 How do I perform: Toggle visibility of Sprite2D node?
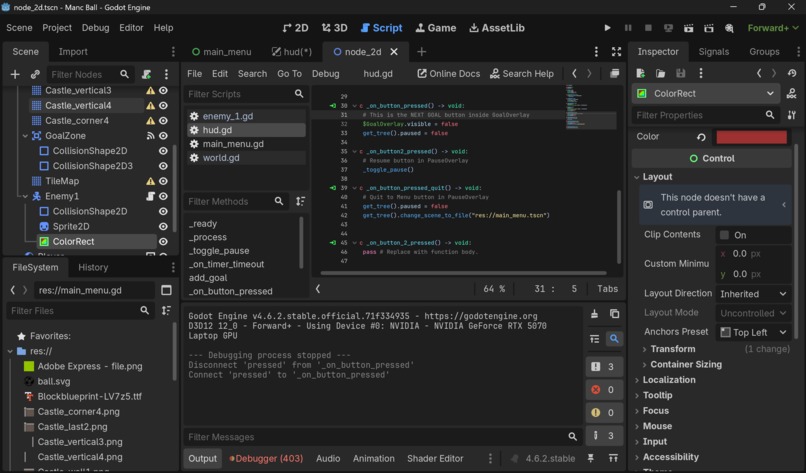tap(163, 226)
